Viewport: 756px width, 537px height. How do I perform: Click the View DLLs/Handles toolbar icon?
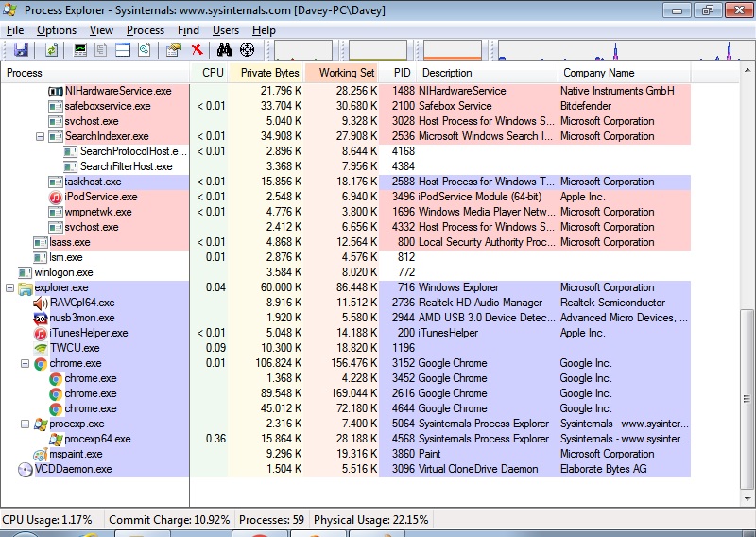[x=145, y=50]
